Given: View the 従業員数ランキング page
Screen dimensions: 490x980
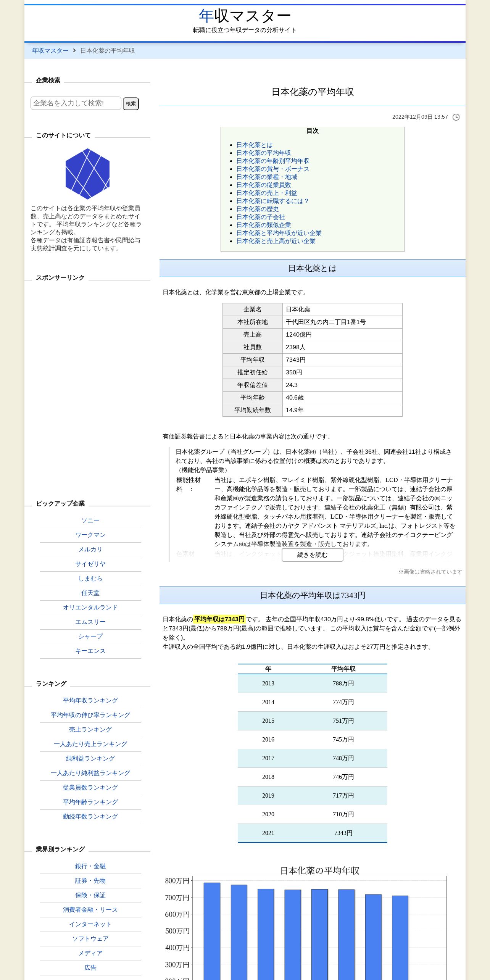Looking at the screenshot, I should [x=90, y=788].
